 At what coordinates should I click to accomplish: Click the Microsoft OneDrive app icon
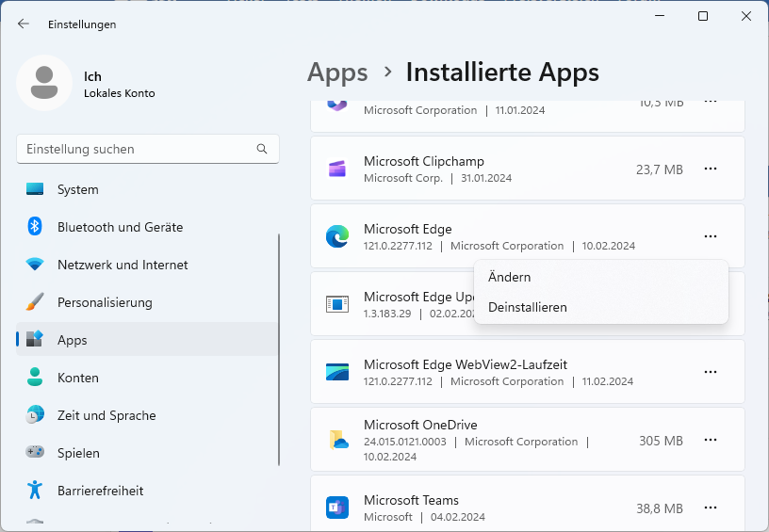click(x=337, y=440)
